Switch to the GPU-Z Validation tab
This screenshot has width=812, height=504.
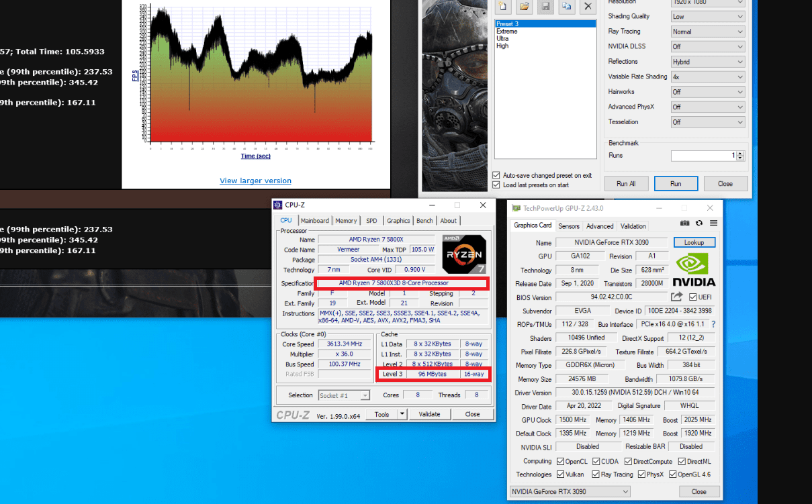click(x=633, y=226)
